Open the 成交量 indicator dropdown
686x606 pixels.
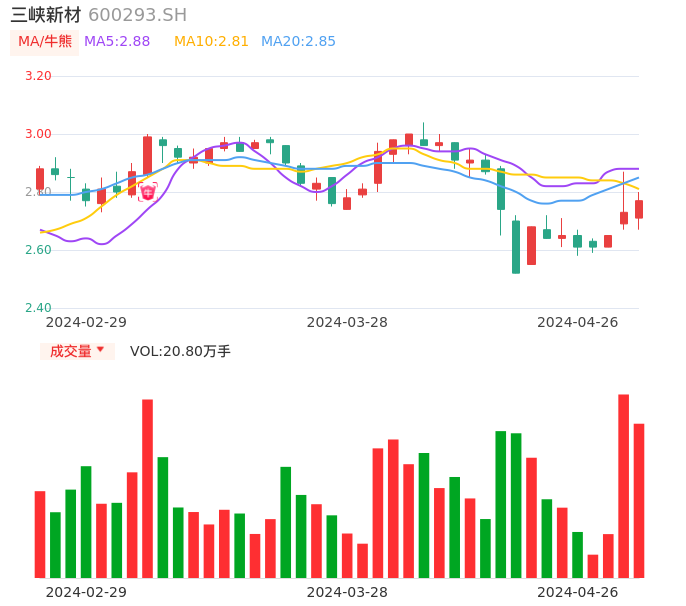pos(77,351)
